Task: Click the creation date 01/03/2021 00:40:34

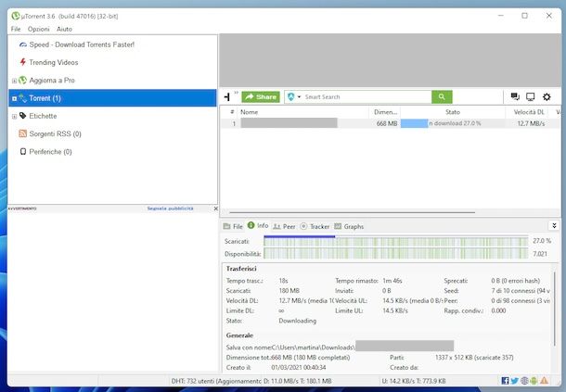Action: click(x=299, y=368)
